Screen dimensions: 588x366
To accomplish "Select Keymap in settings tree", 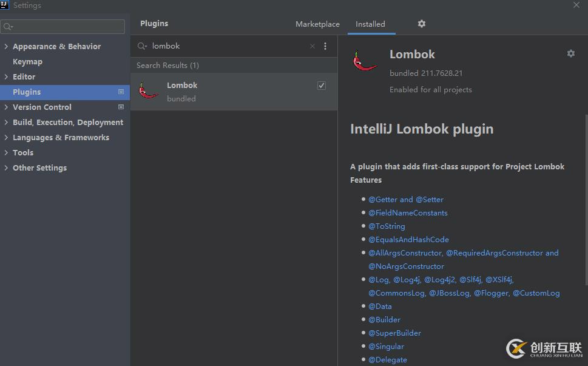I will tap(27, 61).
